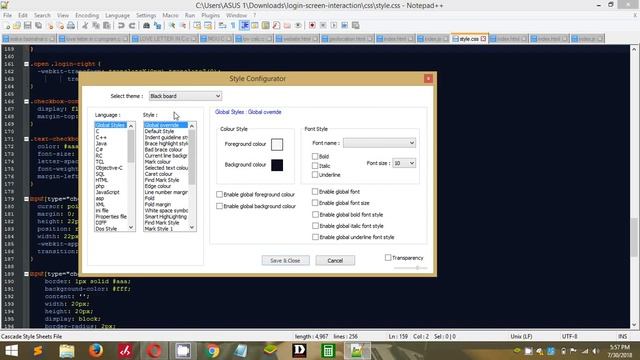Click the Copy toolbar icon

[x=96, y=25]
